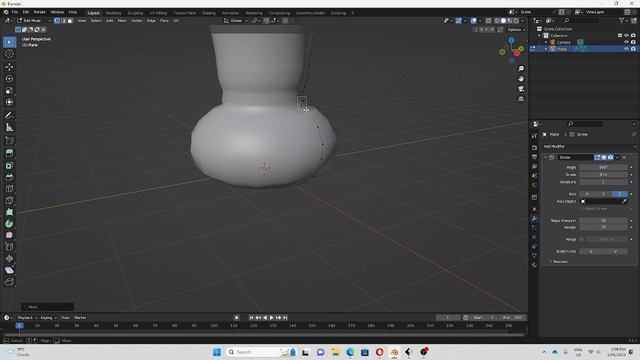Enable face select mode

coord(70,20)
